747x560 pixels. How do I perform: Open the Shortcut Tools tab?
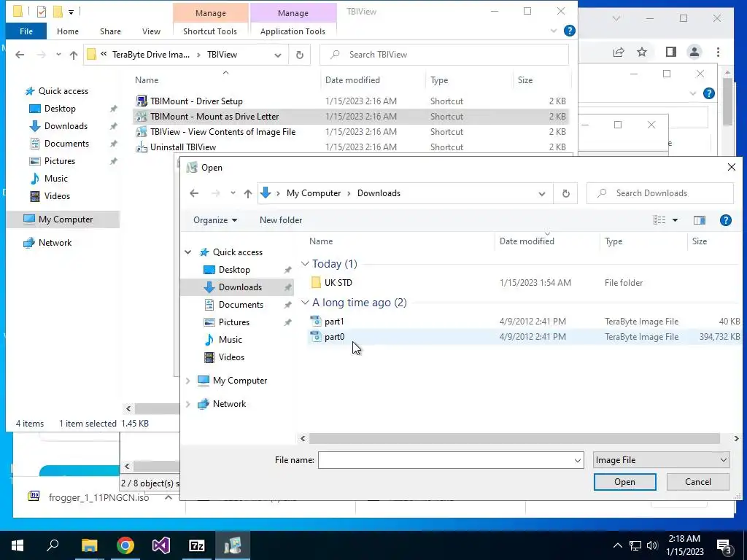click(x=210, y=31)
